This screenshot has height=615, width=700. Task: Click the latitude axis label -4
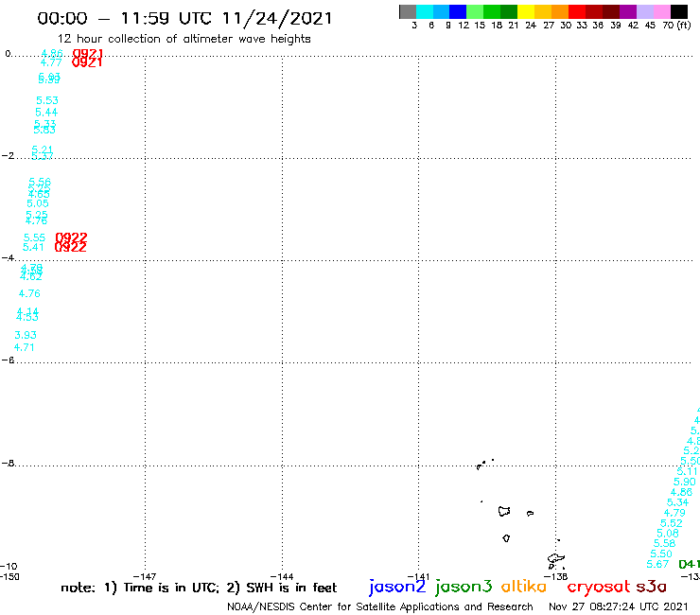coord(8,257)
